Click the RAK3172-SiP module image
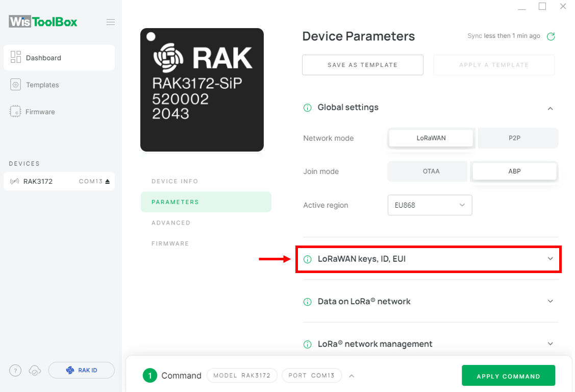This screenshot has height=392, width=575. (202, 90)
